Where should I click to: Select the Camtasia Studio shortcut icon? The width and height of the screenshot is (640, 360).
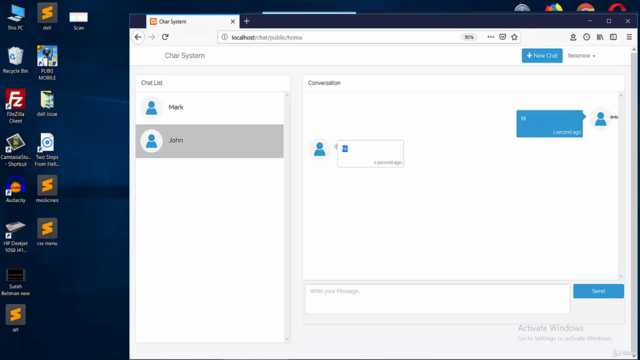pos(16,150)
